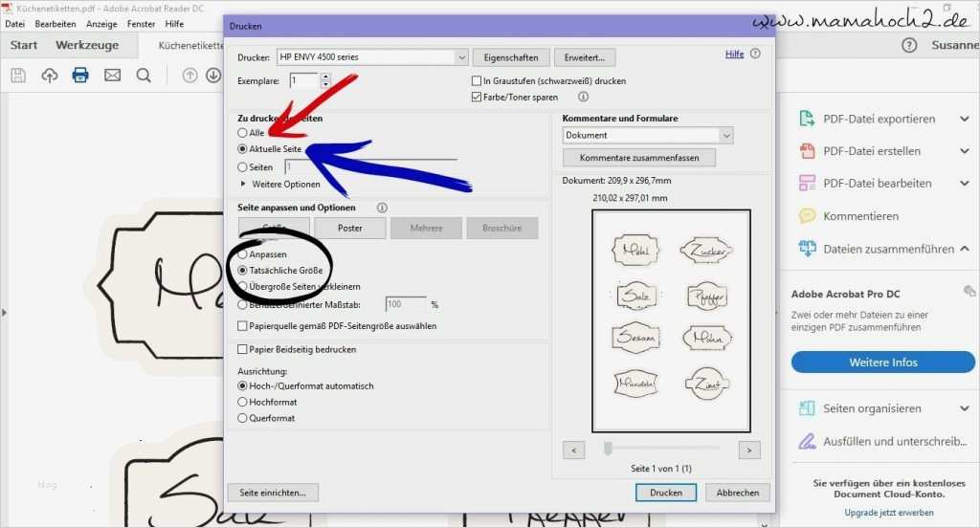Enable grayscale printing checkbox
Screen dimensions: 980x528
coord(477,80)
